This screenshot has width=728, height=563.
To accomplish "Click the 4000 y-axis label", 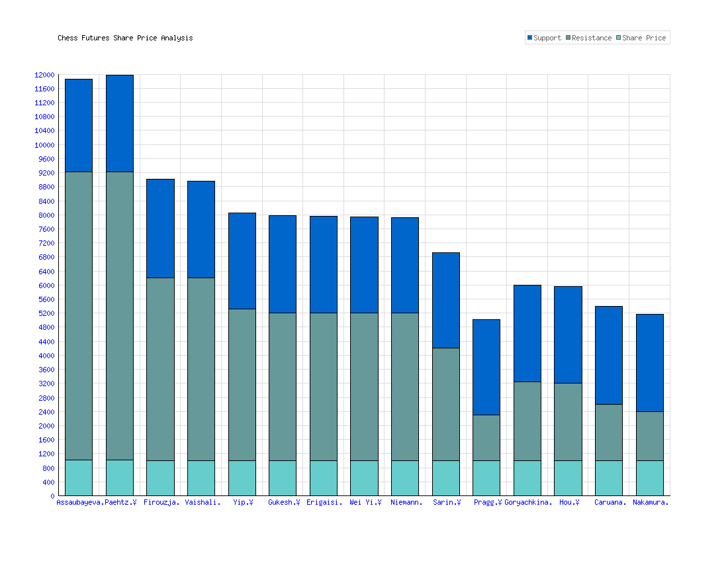I will pos(46,356).
